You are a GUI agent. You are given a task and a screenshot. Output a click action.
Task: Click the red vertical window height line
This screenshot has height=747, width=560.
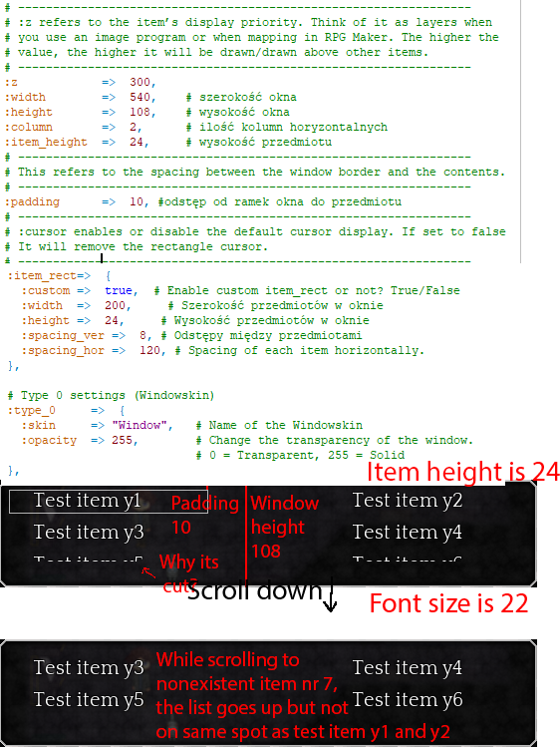tap(246, 533)
